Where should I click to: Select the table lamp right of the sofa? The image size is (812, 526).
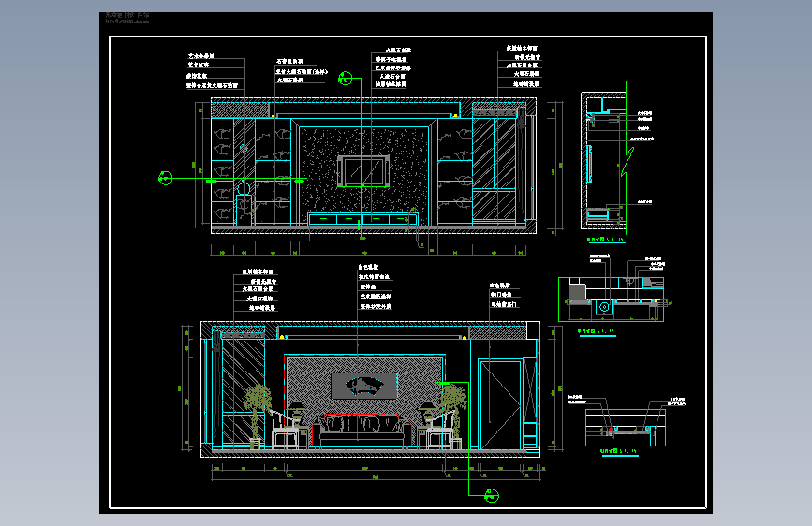click(x=428, y=413)
